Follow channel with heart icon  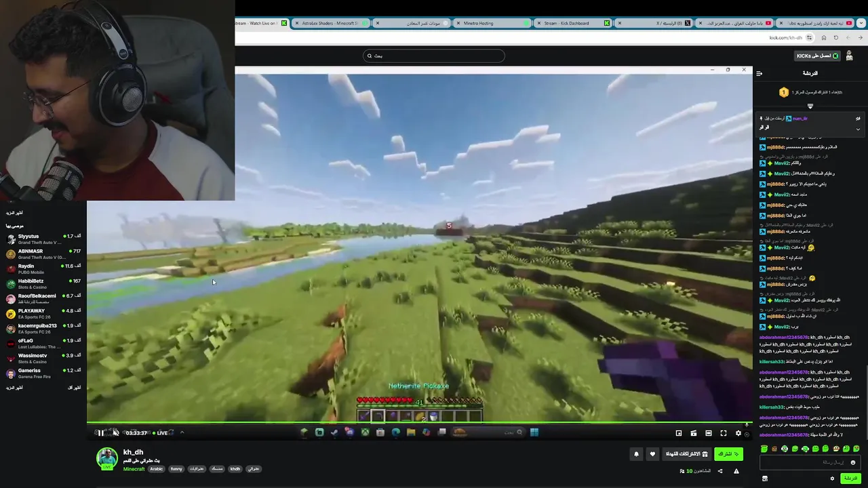[652, 454]
